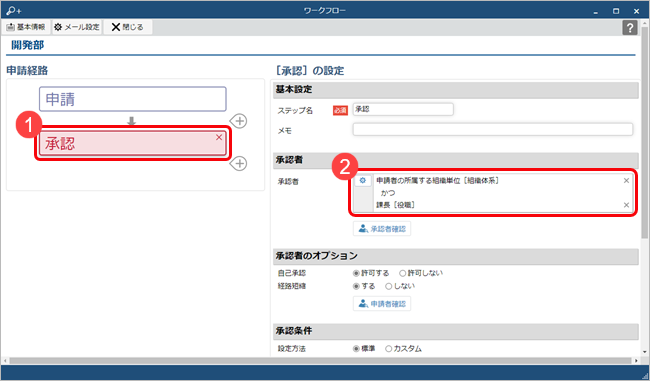This screenshot has height=381, width=650.
Task: Remove the 申請者の所属する組織単位 approver condition
Action: click(626, 180)
